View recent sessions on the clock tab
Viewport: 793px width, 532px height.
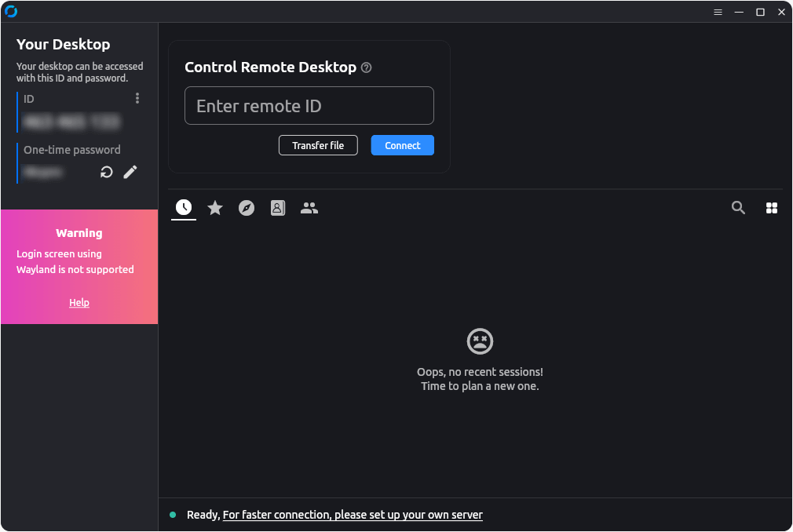[x=183, y=207]
